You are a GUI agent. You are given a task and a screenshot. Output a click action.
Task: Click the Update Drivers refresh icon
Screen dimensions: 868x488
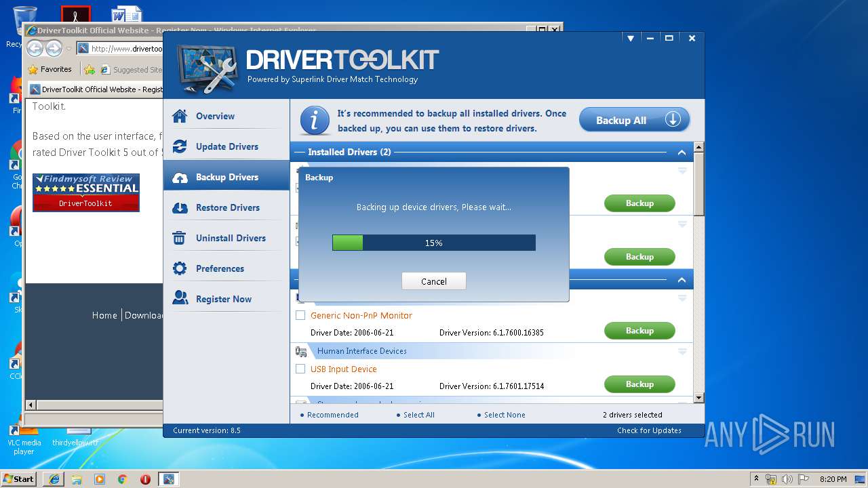(x=180, y=146)
